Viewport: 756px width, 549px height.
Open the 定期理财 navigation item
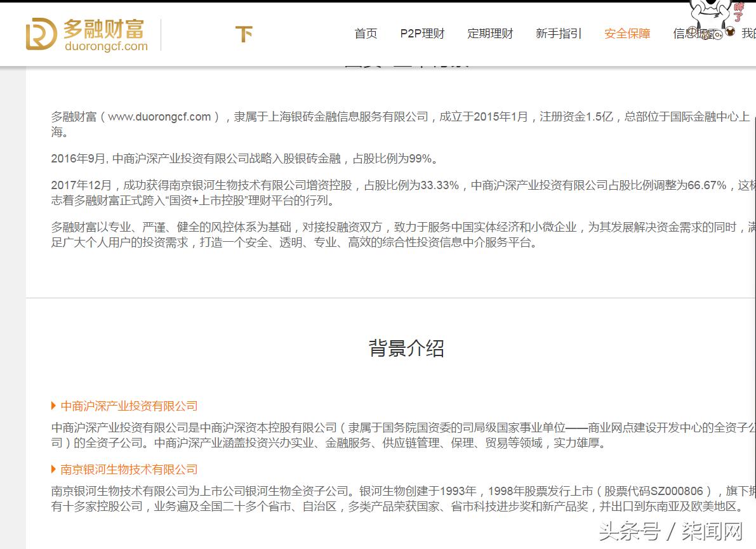[490, 34]
